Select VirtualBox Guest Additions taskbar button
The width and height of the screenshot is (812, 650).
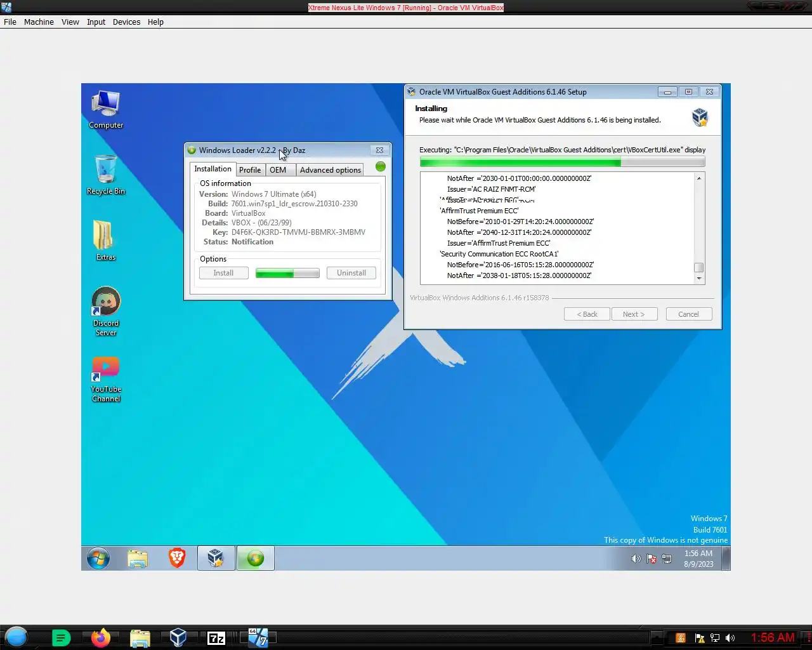(216, 558)
